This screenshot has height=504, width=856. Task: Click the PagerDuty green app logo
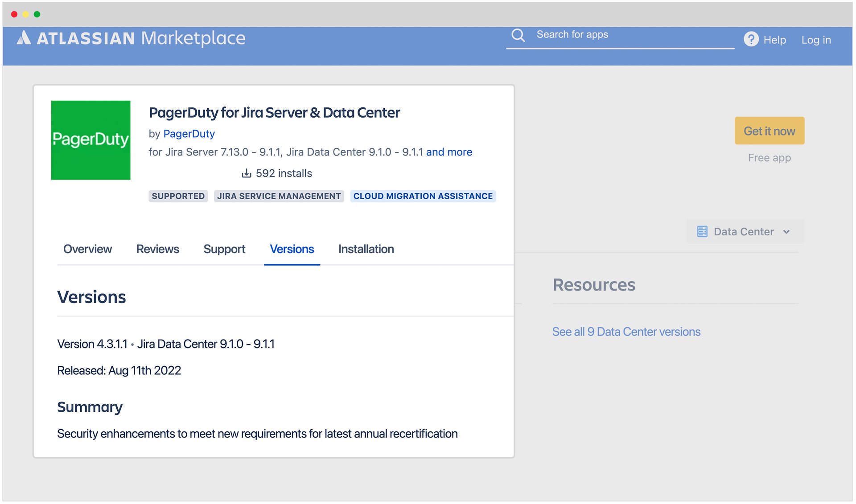point(91,140)
